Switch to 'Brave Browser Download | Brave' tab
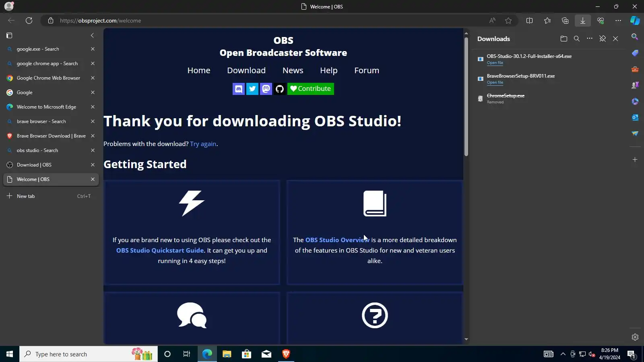The height and width of the screenshot is (362, 644). coord(51,136)
